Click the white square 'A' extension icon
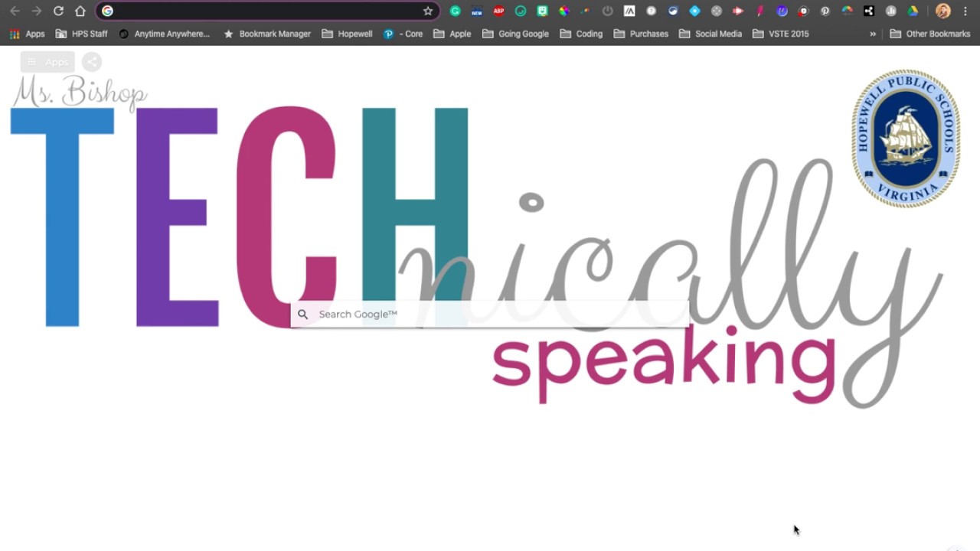Screen dimensions: 980x551 coord(629,11)
